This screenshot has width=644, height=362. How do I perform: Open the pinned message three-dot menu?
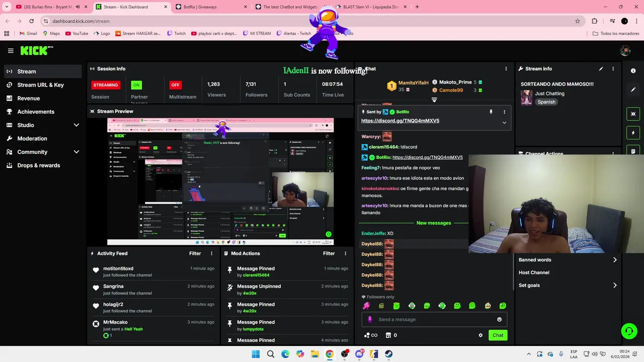point(504,112)
